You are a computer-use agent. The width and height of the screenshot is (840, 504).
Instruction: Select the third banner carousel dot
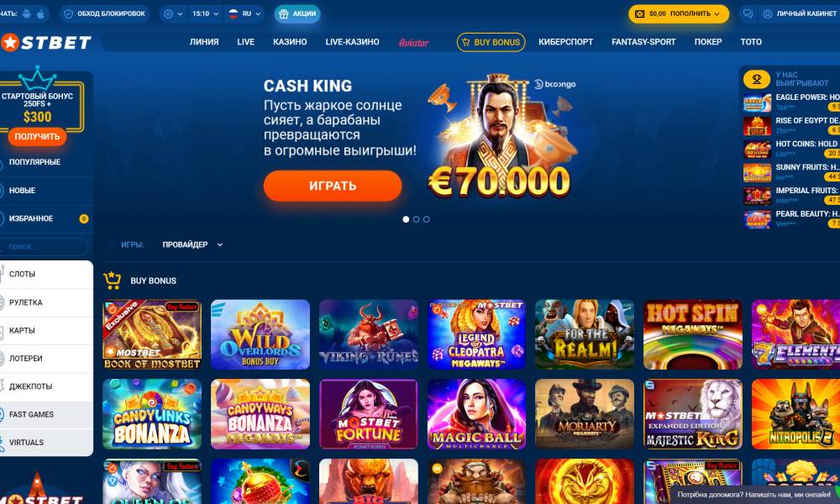click(427, 219)
